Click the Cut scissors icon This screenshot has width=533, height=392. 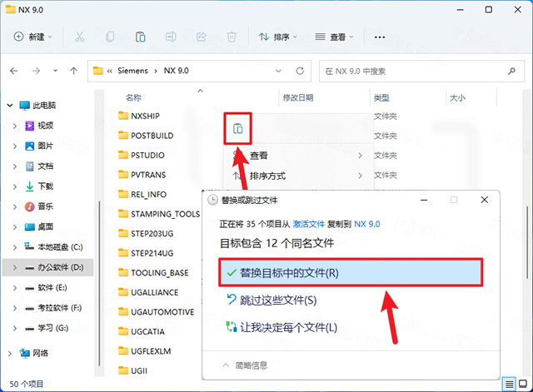coord(80,37)
